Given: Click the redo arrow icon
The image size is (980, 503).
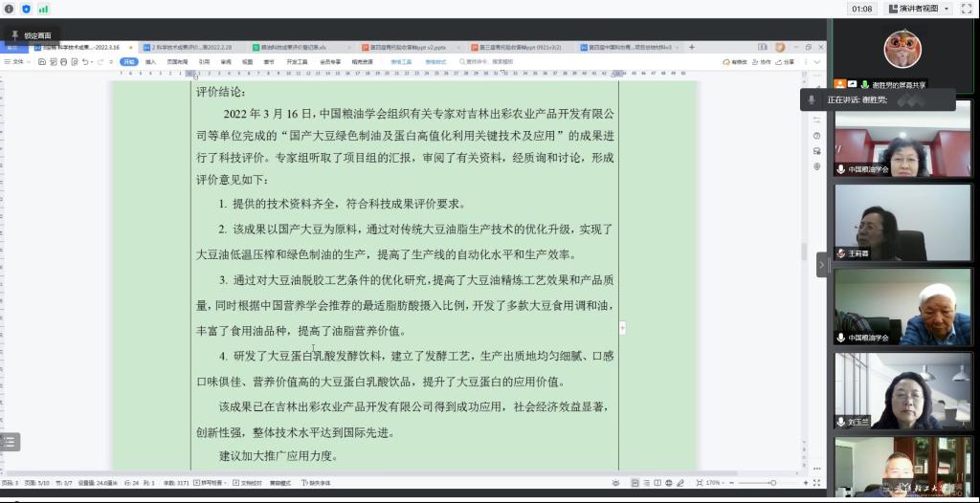Looking at the screenshot, I should 100,62.
